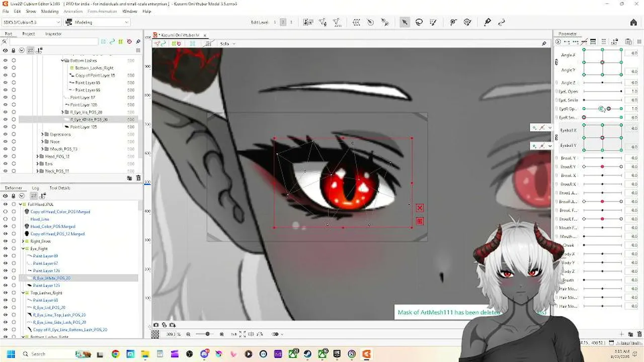Toggle lock circle for Nose folder
Image resolution: width=644 pixels, height=362 pixels.
click(x=14, y=142)
